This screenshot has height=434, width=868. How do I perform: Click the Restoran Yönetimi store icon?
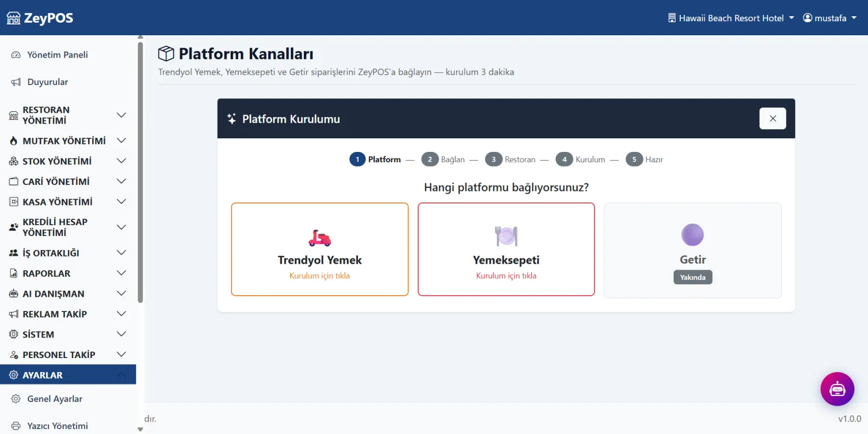click(14, 115)
